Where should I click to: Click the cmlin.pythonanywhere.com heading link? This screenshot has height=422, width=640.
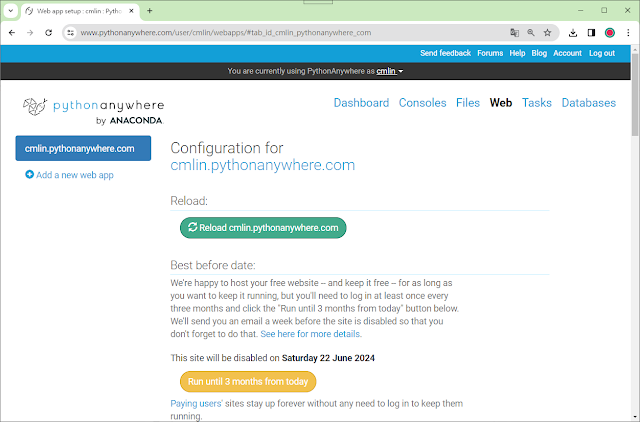(x=262, y=165)
